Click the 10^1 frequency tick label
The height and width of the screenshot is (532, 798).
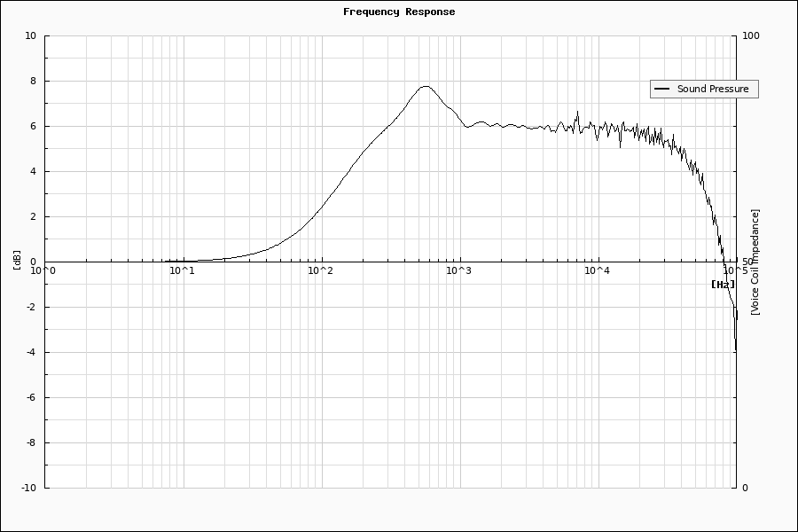pos(182,271)
